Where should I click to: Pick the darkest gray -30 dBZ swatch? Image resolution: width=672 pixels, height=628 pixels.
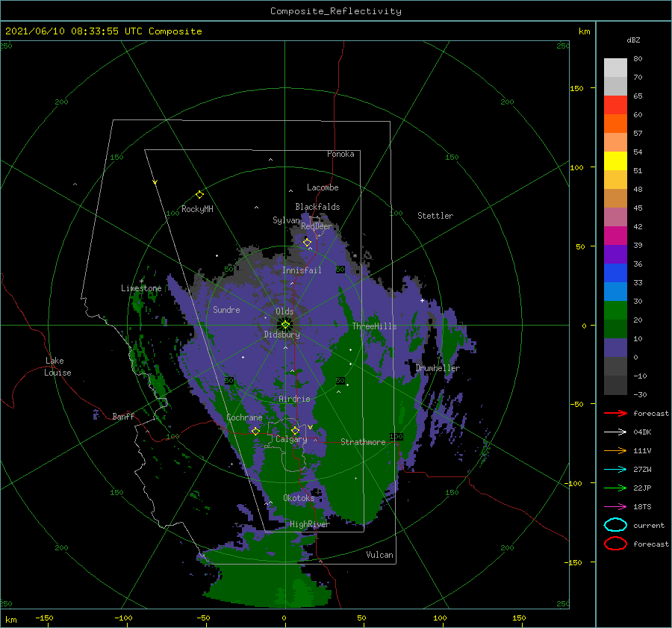[615, 385]
